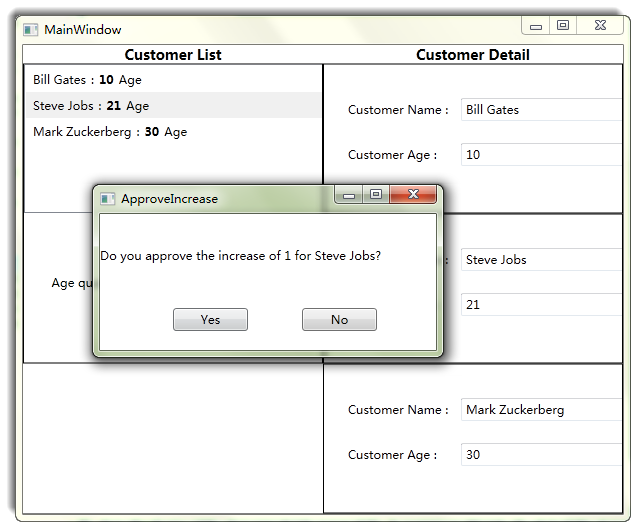Decline with the No button
The width and height of the screenshot is (631, 522).
(x=339, y=320)
